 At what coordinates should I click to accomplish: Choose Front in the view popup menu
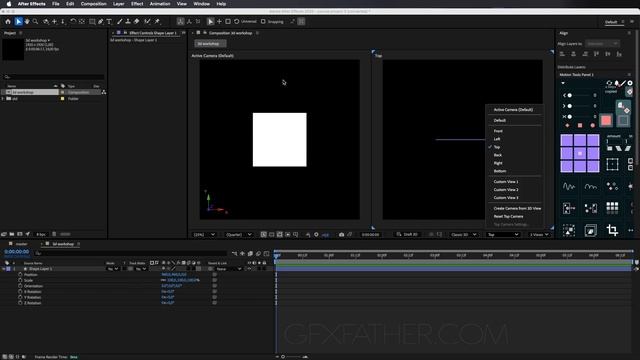(498, 131)
